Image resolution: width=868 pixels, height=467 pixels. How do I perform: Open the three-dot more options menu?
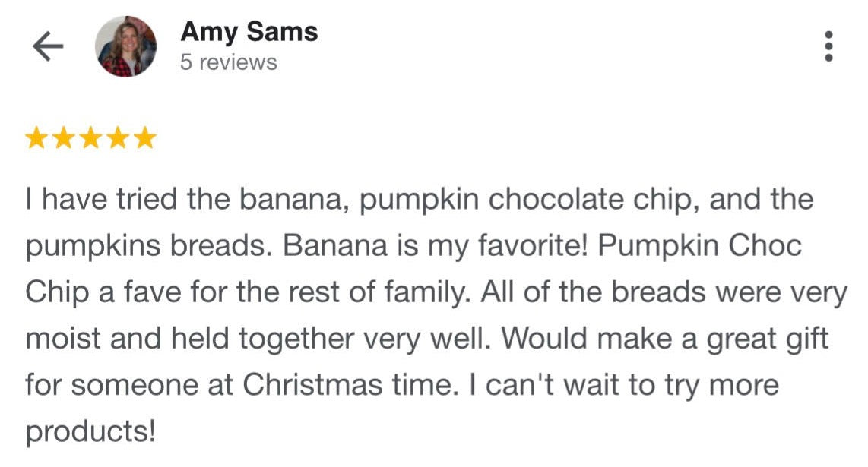(828, 47)
